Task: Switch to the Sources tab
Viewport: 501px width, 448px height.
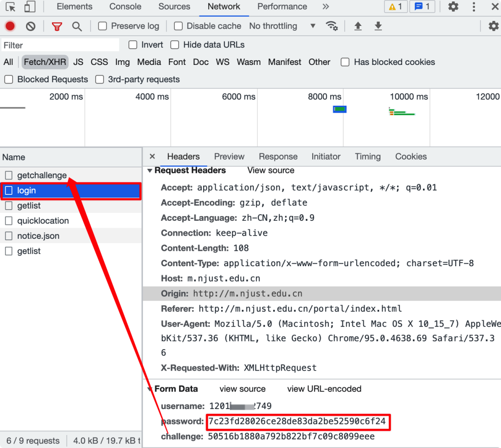Action: coord(174,6)
